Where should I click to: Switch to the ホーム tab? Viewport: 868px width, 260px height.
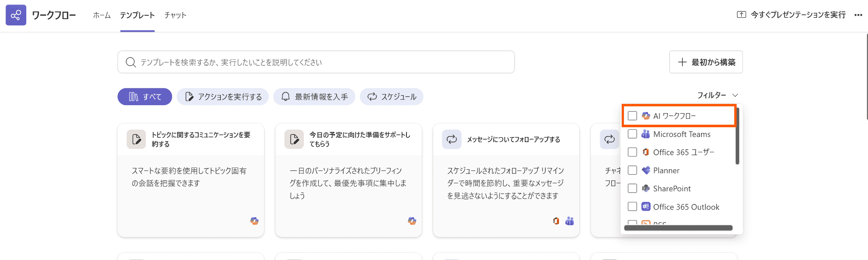click(x=102, y=15)
